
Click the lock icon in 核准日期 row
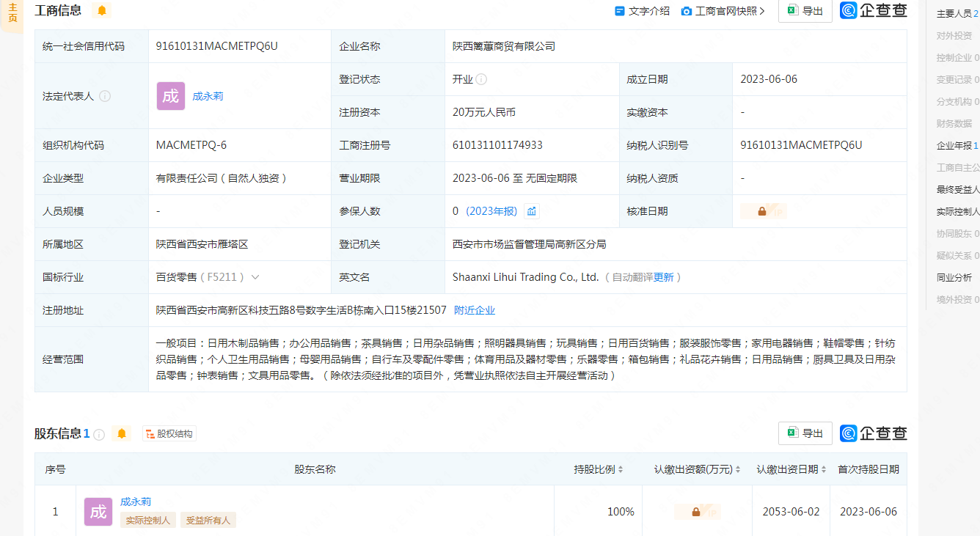[x=762, y=211]
